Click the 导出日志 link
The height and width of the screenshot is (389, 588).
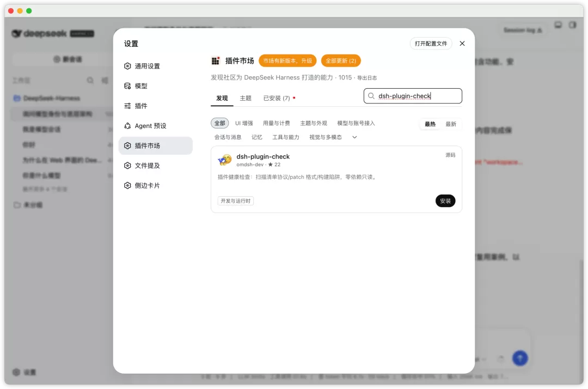click(367, 78)
